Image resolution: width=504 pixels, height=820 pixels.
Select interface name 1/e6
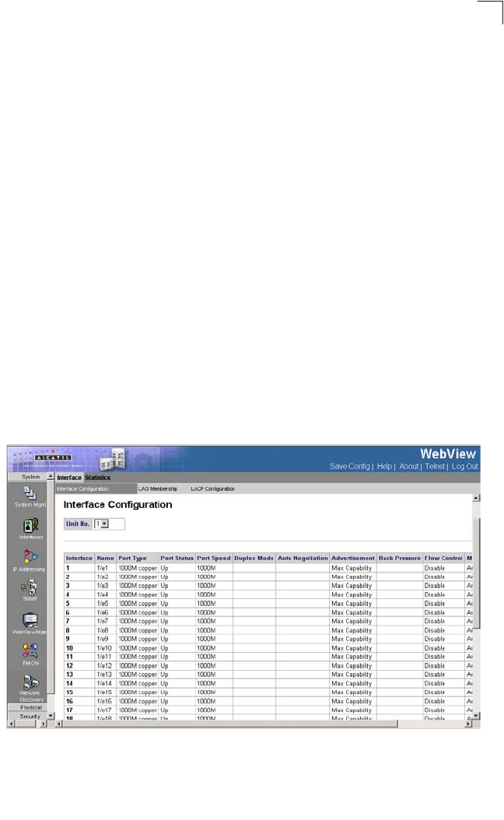(103, 612)
